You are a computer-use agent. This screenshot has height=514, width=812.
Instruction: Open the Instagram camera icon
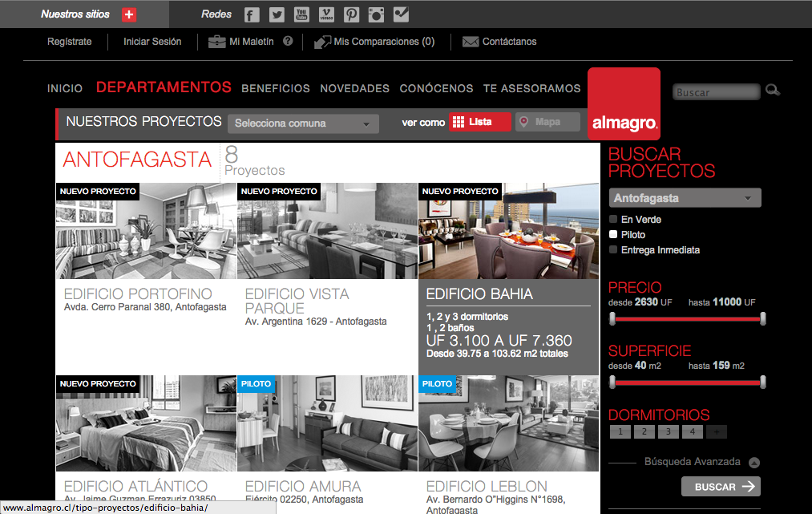coord(376,15)
